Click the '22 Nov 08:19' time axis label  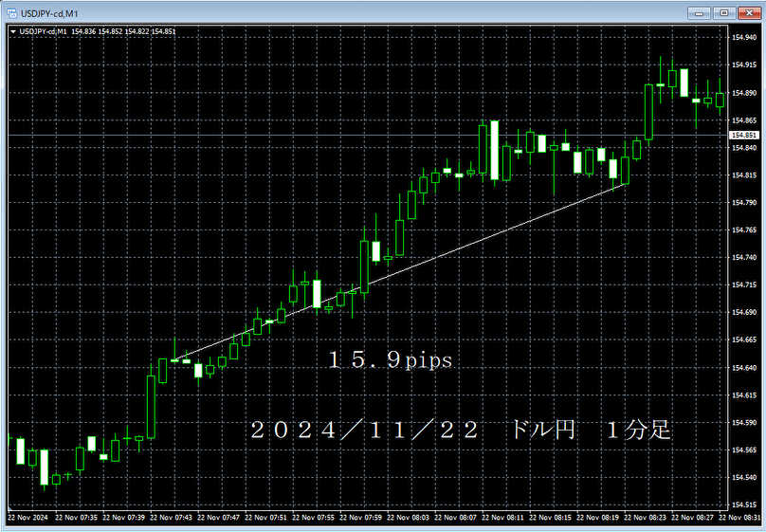click(x=597, y=518)
